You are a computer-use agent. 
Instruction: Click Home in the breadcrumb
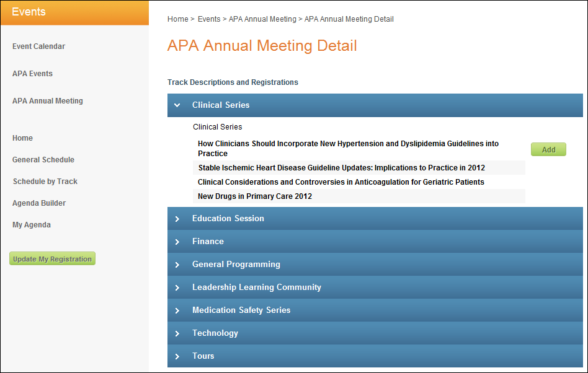pos(178,19)
